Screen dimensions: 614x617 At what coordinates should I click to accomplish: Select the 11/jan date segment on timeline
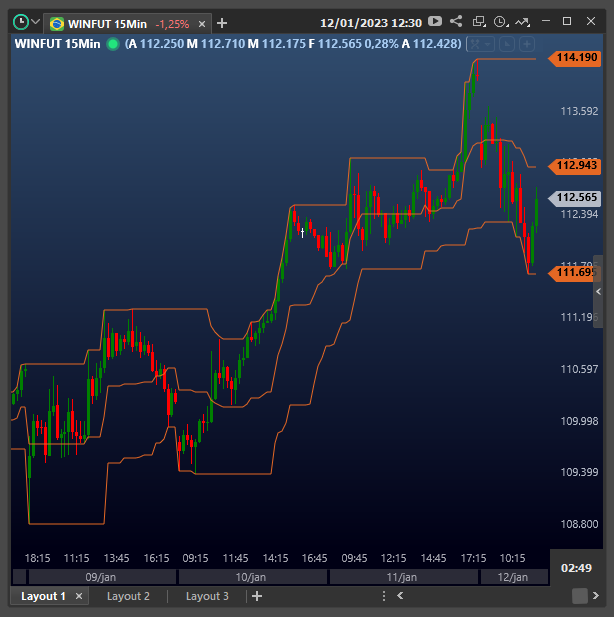coord(401,577)
